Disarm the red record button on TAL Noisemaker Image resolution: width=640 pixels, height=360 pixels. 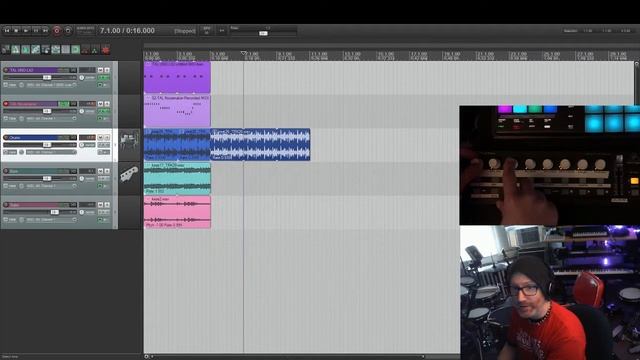[6, 104]
